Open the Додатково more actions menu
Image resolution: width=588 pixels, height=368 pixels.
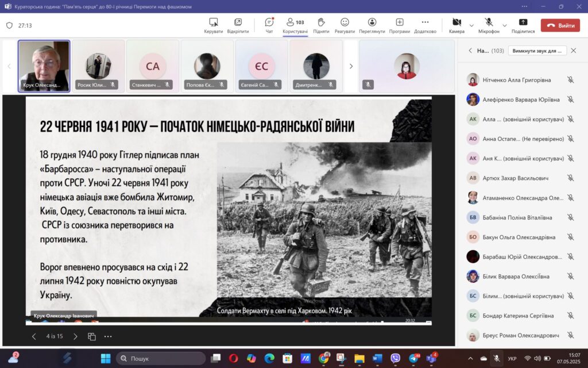pyautogui.click(x=425, y=25)
